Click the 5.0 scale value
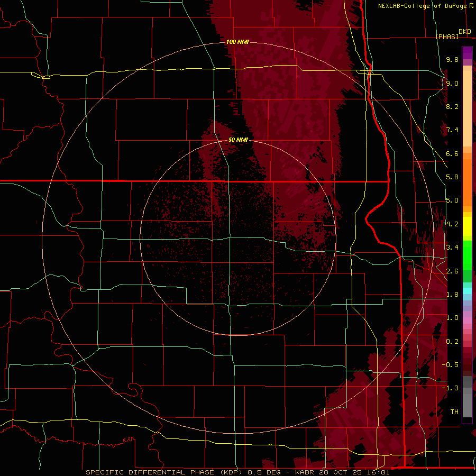The image size is (476, 476). (452, 200)
